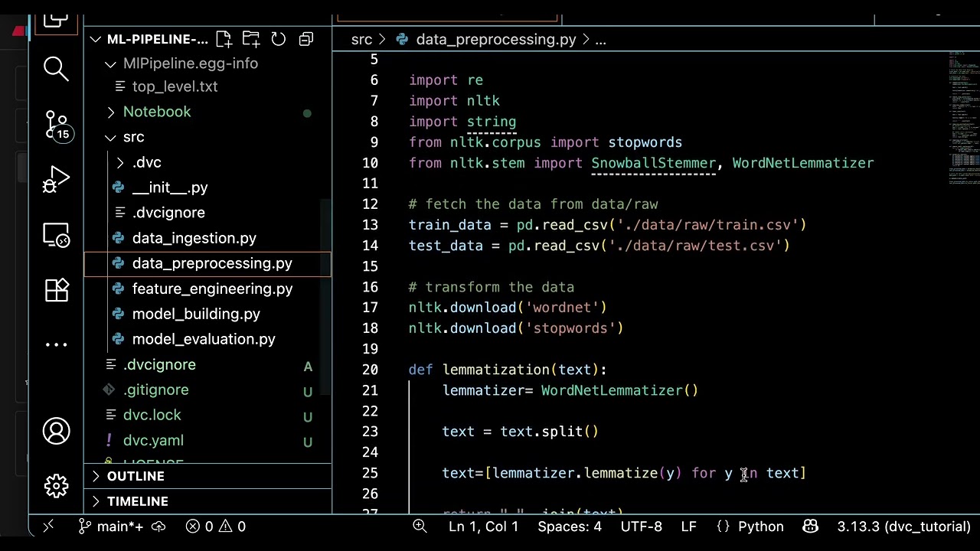Click the src breadcrumb segment
This screenshot has height=551, width=980.
coord(361,39)
